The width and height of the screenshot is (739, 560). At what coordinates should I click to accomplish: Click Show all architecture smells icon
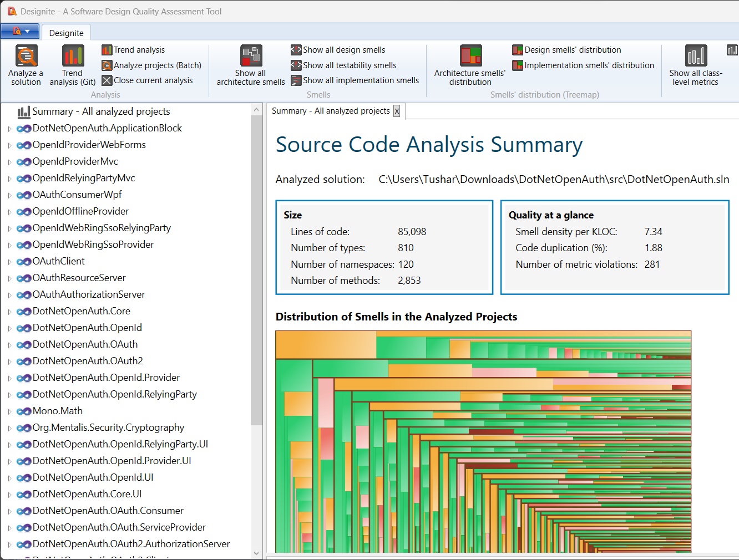point(251,56)
